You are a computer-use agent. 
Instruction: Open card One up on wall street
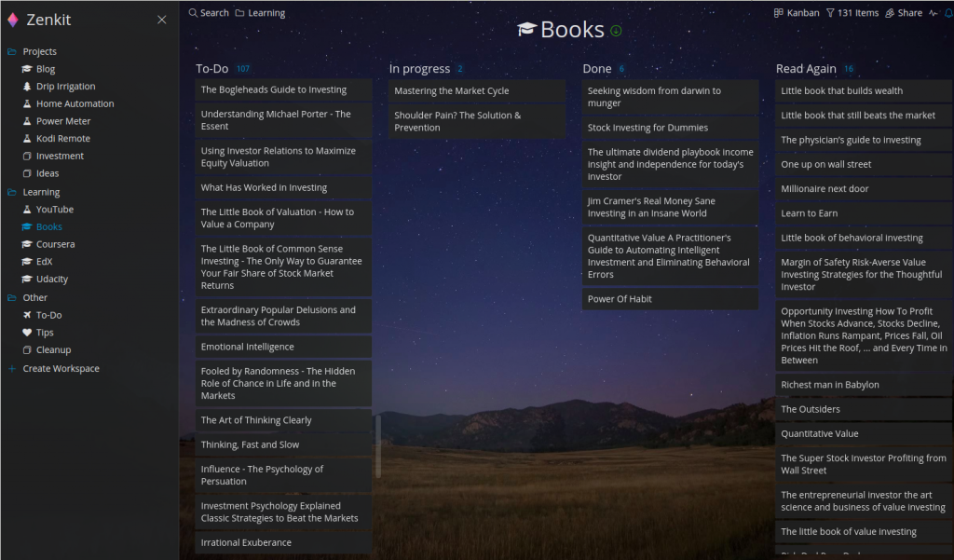[864, 165]
